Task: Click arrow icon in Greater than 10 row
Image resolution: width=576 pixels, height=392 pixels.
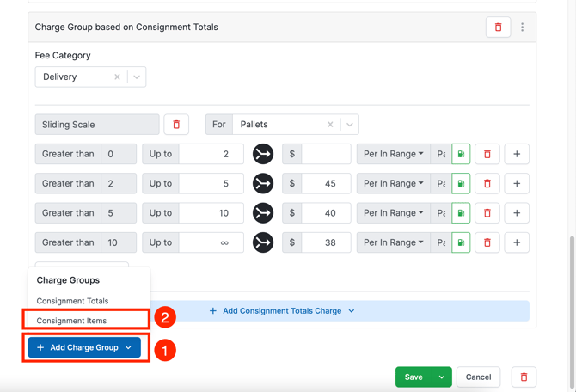Action: [x=263, y=242]
